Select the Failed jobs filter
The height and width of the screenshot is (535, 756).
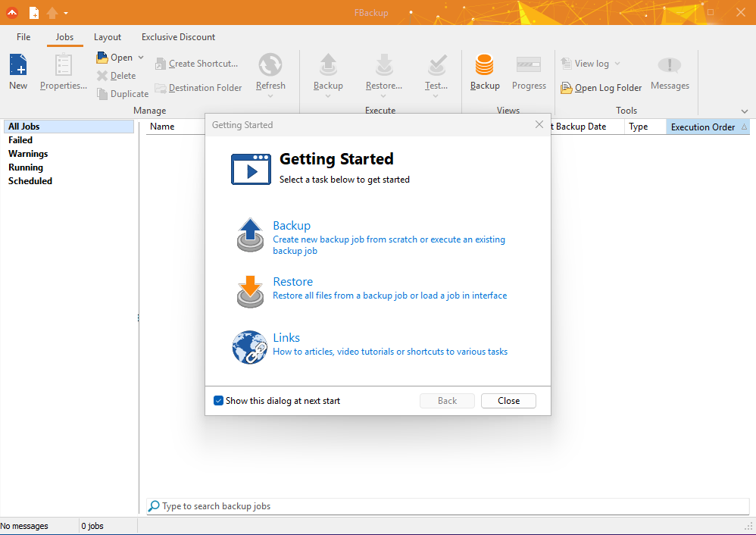(x=20, y=140)
